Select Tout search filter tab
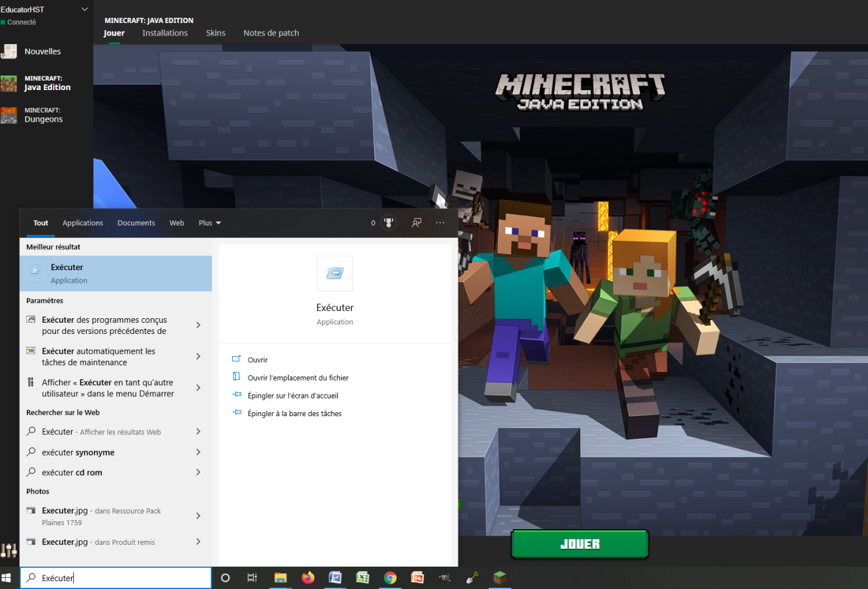This screenshot has height=589, width=868. click(41, 223)
